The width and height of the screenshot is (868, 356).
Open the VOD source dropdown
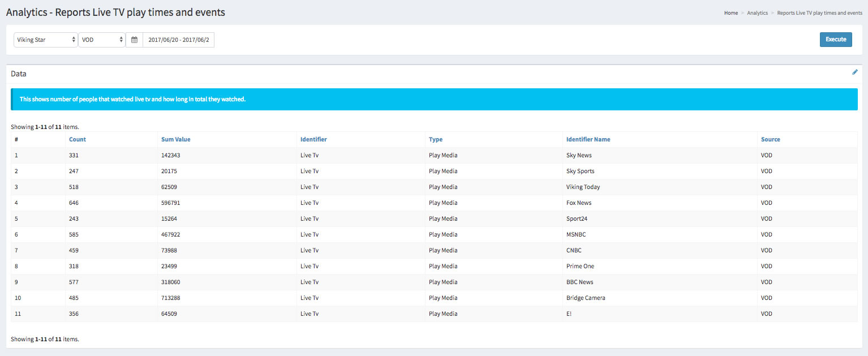tap(102, 40)
